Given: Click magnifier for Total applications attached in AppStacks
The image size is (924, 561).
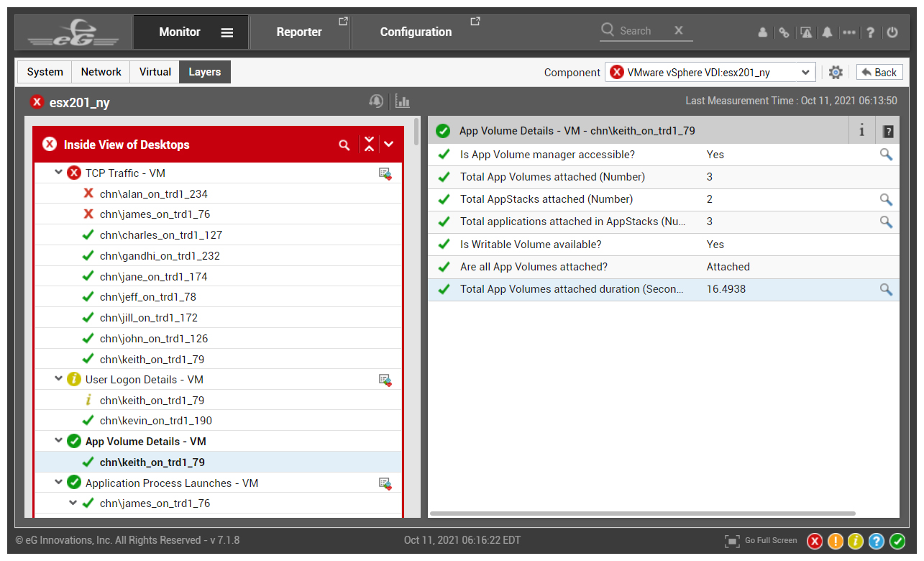Looking at the screenshot, I should click(x=886, y=222).
